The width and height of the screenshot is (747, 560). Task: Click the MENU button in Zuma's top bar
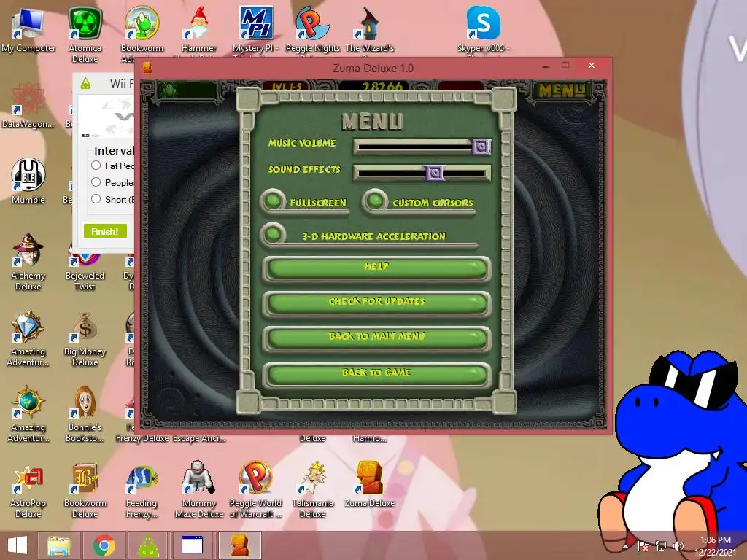click(562, 90)
